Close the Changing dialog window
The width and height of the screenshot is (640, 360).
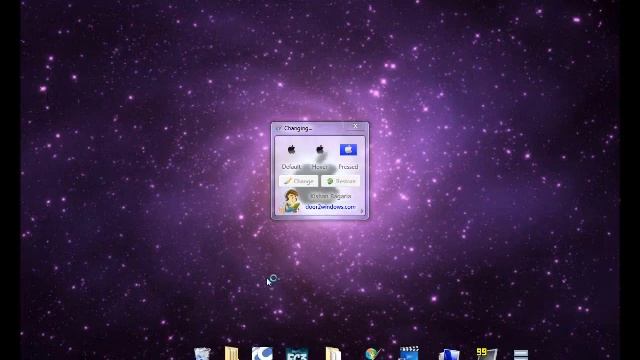pos(355,126)
